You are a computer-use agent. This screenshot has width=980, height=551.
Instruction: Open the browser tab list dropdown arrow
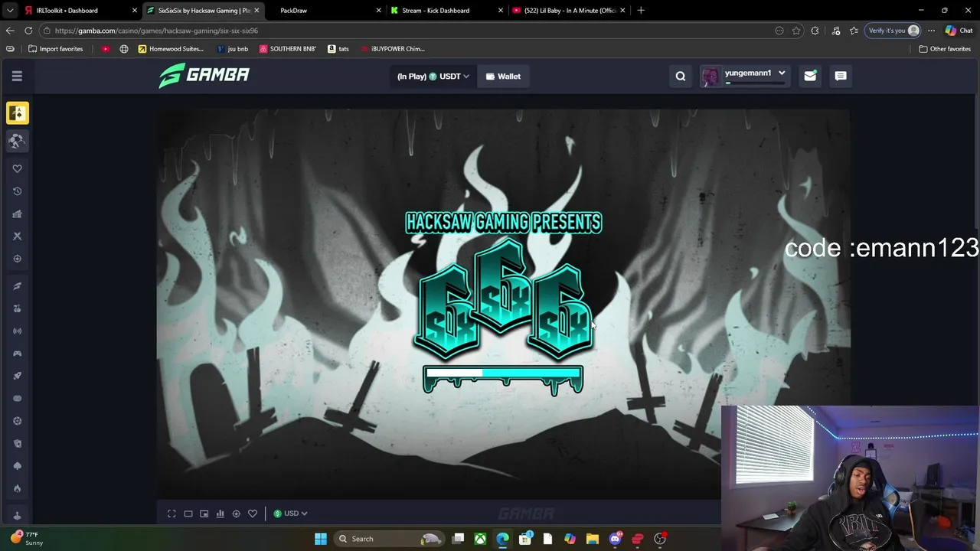[x=10, y=10]
